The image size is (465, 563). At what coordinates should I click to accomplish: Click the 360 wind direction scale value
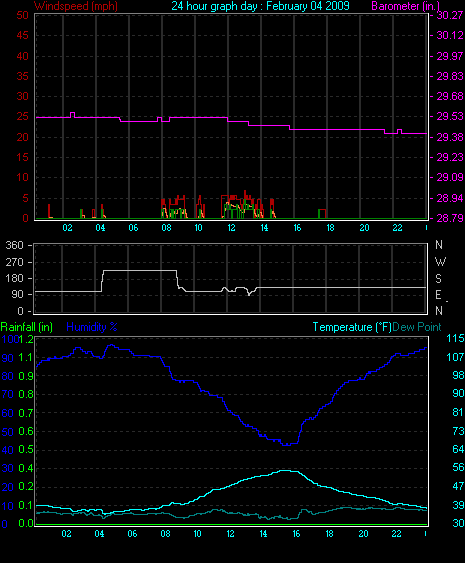[x=14, y=245]
